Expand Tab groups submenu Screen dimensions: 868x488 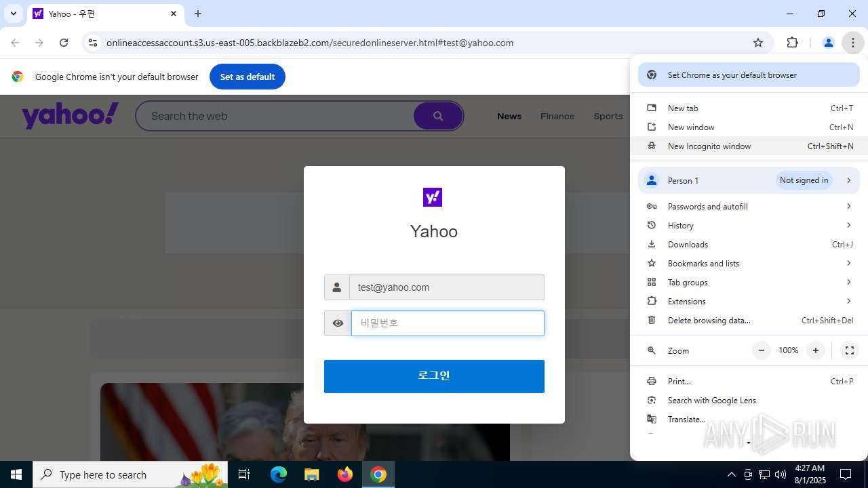749,283
